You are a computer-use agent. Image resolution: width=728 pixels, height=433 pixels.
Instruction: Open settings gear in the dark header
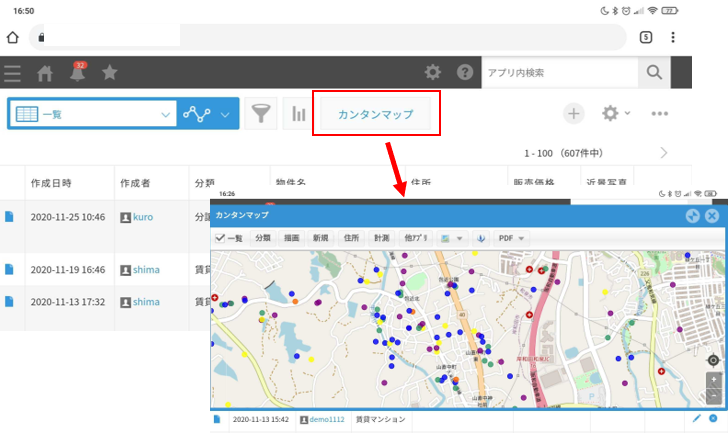433,72
